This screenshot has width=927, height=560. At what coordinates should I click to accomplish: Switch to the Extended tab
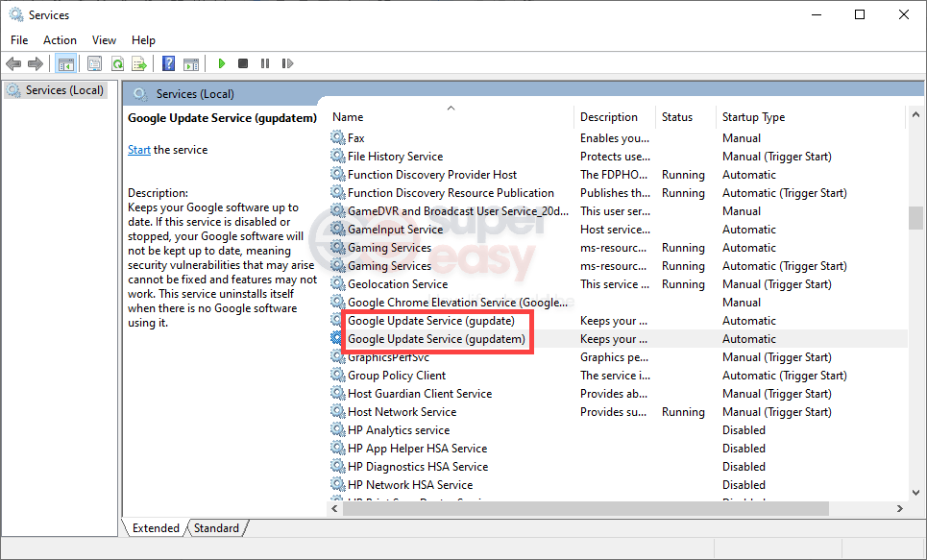(156, 528)
